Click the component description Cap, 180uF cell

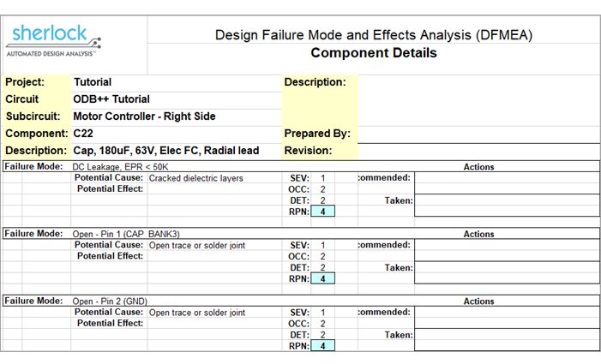pos(177,151)
